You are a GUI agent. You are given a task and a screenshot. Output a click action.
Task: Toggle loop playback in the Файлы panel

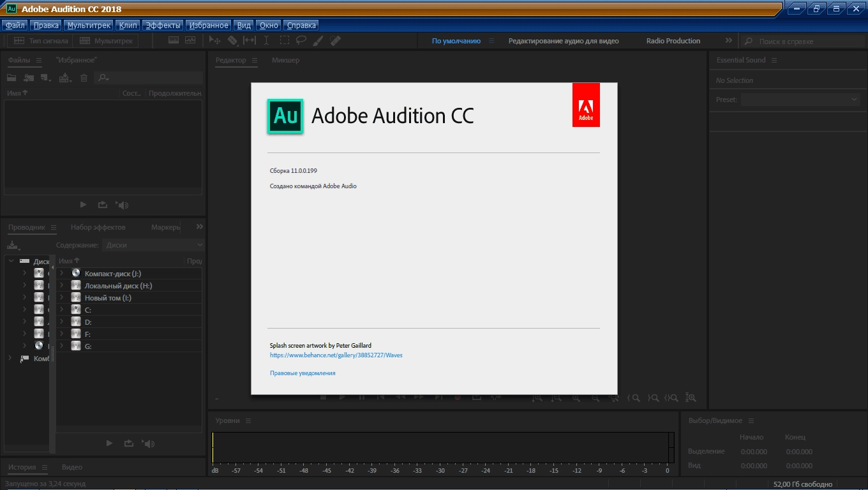click(x=102, y=205)
